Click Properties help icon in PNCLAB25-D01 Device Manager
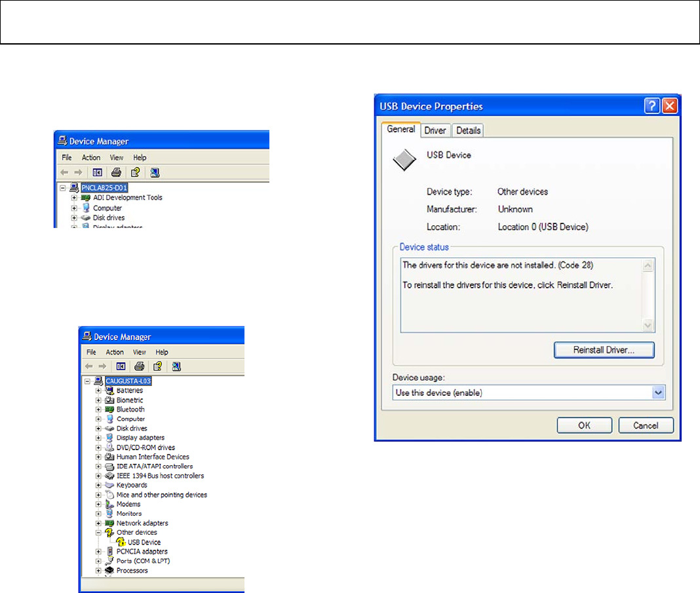The height and width of the screenshot is (593, 700). 135,173
